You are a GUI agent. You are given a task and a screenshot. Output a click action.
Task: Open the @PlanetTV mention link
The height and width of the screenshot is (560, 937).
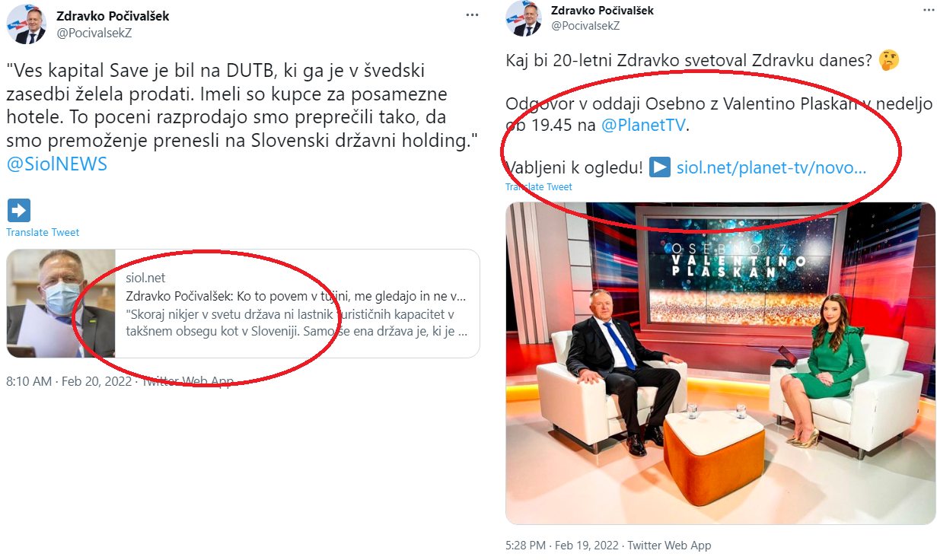(x=644, y=126)
